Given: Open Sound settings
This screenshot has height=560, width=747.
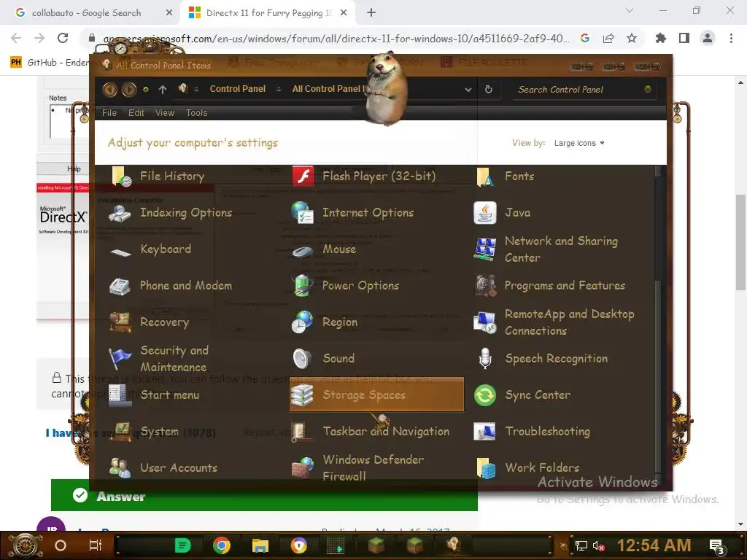Looking at the screenshot, I should point(323,359).
